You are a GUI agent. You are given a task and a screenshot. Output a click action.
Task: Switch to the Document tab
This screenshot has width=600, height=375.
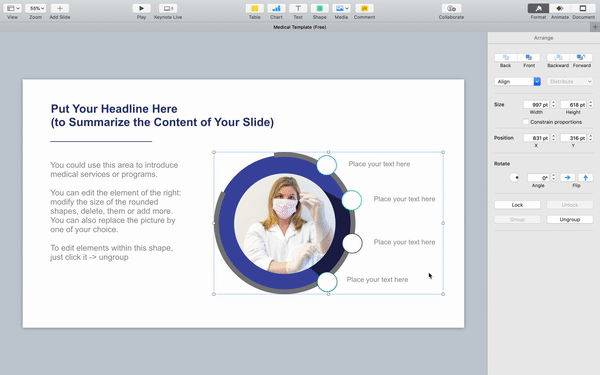583,8
